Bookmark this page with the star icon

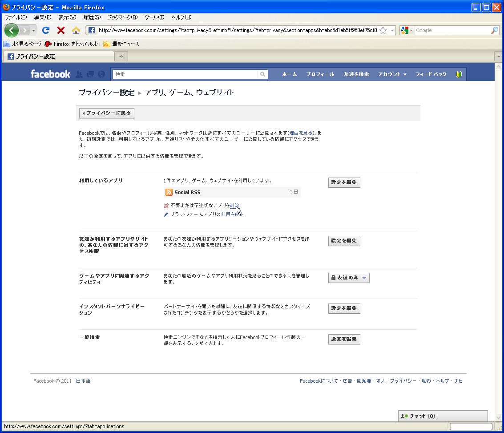pyautogui.click(x=383, y=30)
